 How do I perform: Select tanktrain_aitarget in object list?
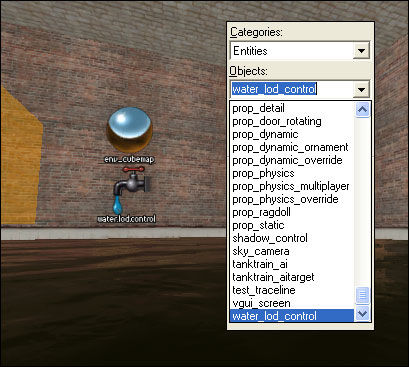[x=292, y=277]
